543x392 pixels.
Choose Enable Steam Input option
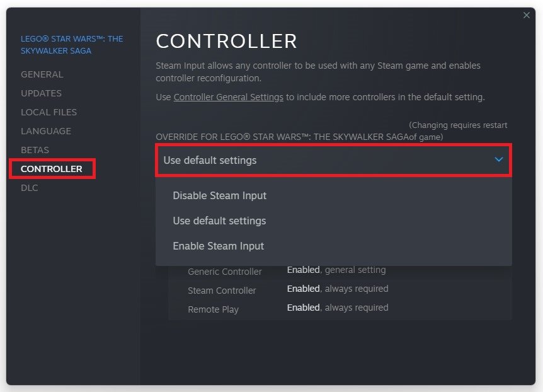point(219,246)
